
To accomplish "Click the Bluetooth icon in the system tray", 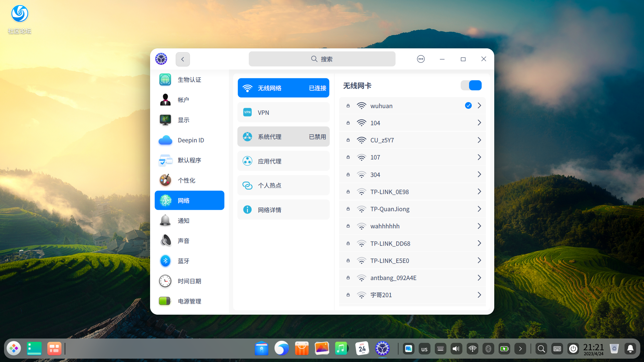I will [x=488, y=348].
